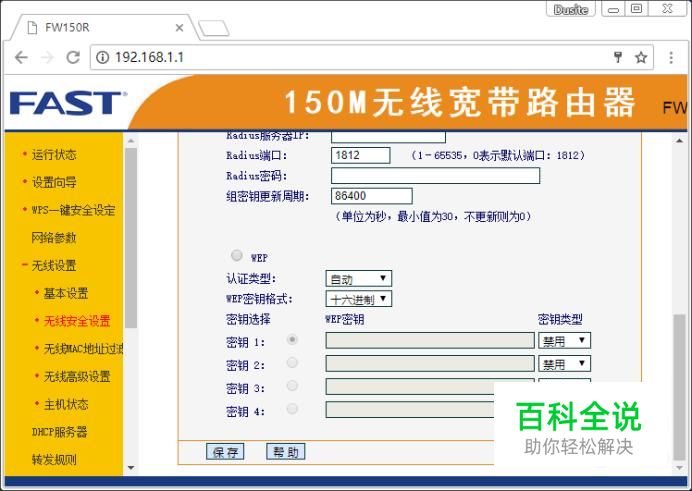Open 无线高级设置 in the sidebar
Image resolution: width=692 pixels, height=491 pixels.
point(77,377)
